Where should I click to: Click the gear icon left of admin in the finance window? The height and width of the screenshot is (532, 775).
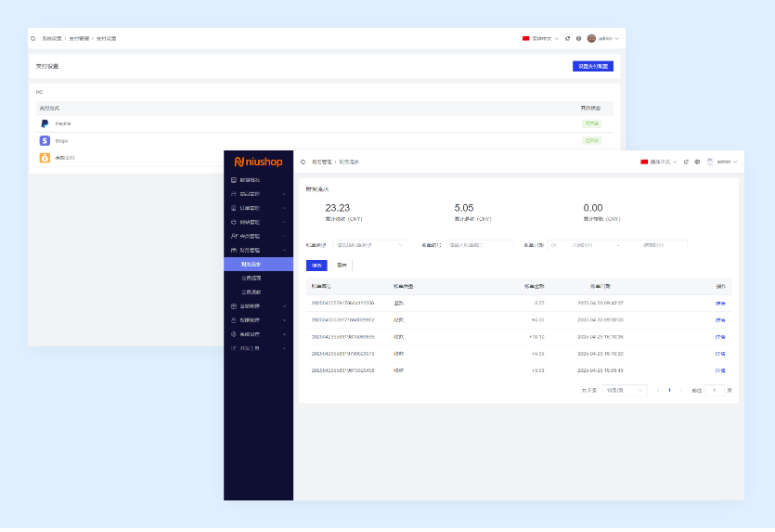(697, 162)
